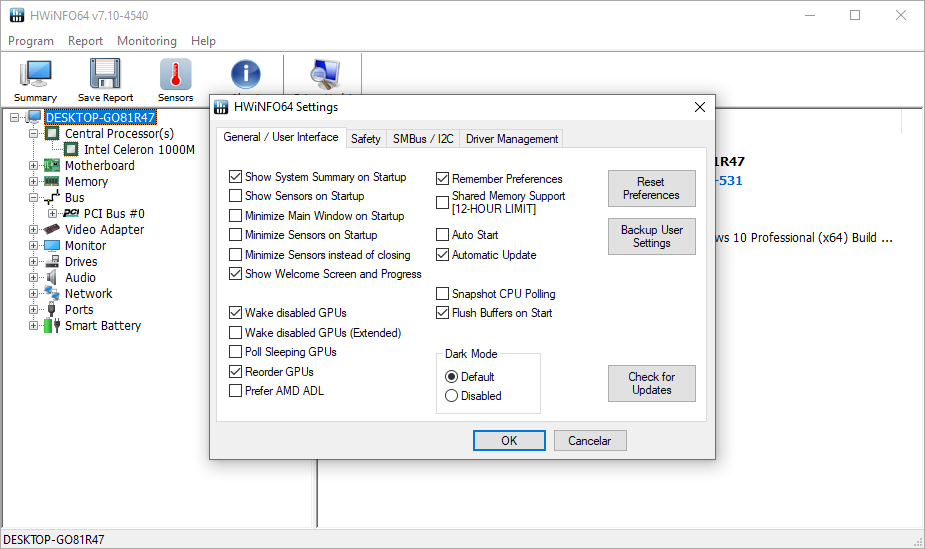This screenshot has height=549, width=925.
Task: Check Minimize Main Window on Startup
Action: click(x=235, y=215)
